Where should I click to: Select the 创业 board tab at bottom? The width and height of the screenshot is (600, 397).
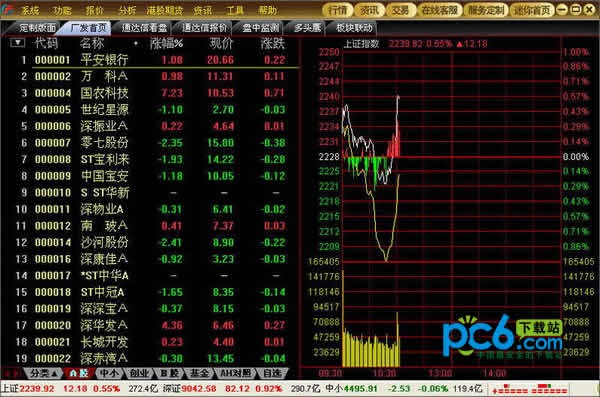coord(139,373)
